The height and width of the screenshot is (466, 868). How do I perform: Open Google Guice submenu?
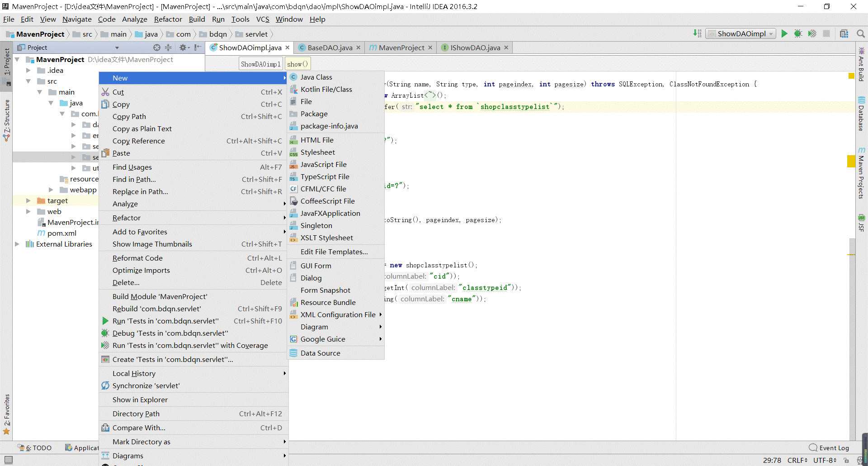tap(336, 339)
